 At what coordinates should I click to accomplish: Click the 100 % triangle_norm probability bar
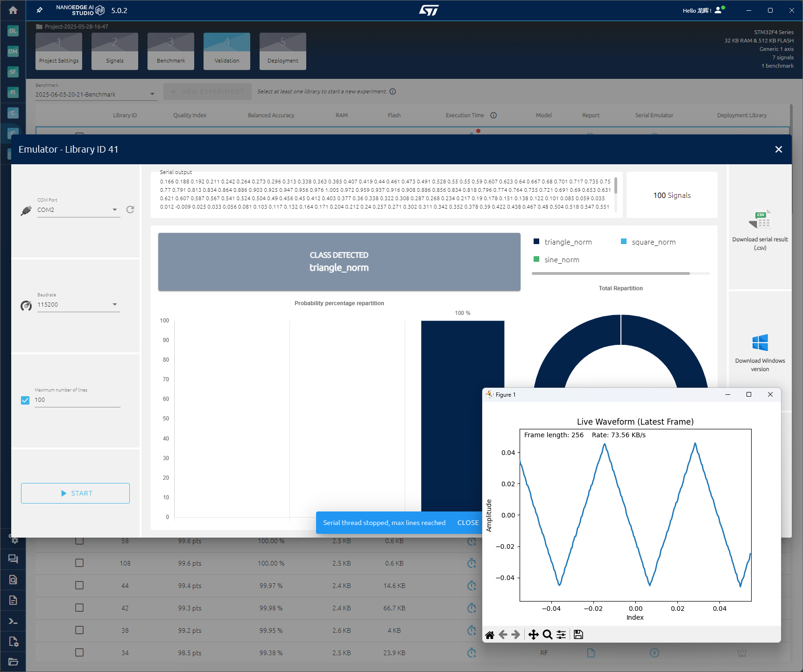click(x=463, y=416)
